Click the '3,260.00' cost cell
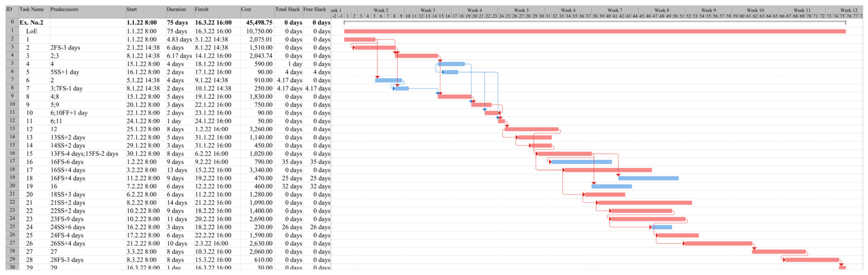Image resolution: width=868 pixels, height=275 pixels. (261, 129)
